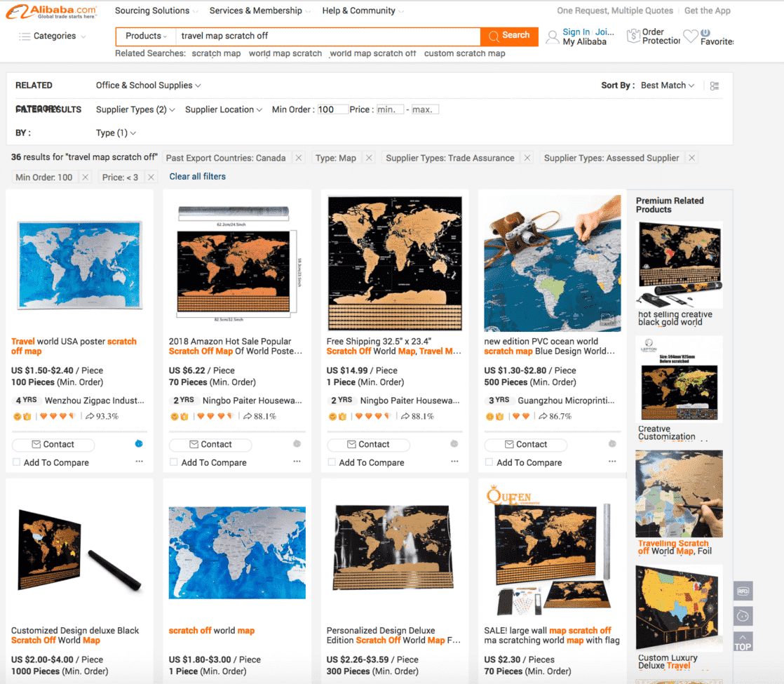Open more options dots on 2018 Amazon Hot Sale card
This screenshot has width=784, height=684.
297,462
